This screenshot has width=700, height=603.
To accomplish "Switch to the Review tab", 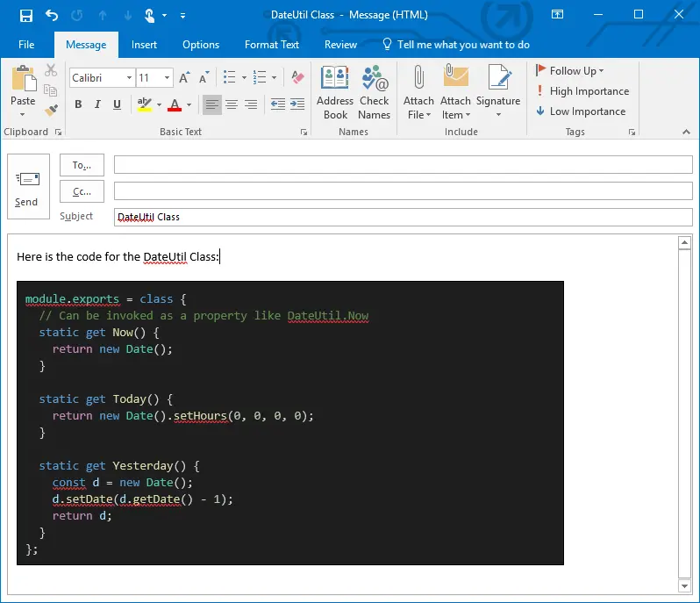I will [x=340, y=45].
